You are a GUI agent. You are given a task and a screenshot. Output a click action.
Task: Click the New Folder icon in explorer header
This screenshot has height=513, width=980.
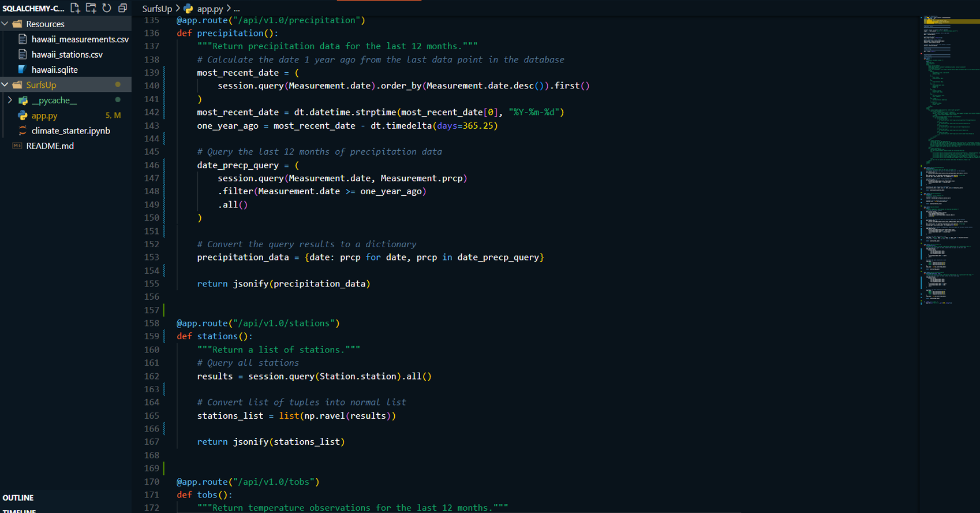point(91,8)
